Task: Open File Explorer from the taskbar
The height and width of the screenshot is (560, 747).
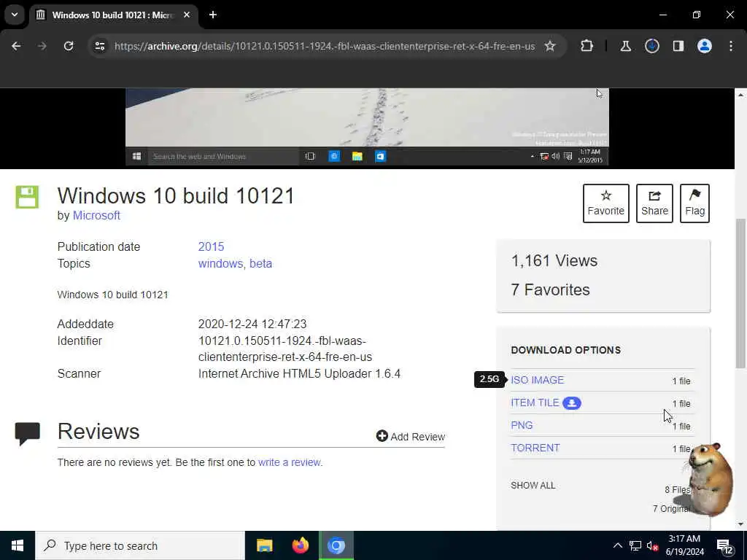Action: click(264, 545)
